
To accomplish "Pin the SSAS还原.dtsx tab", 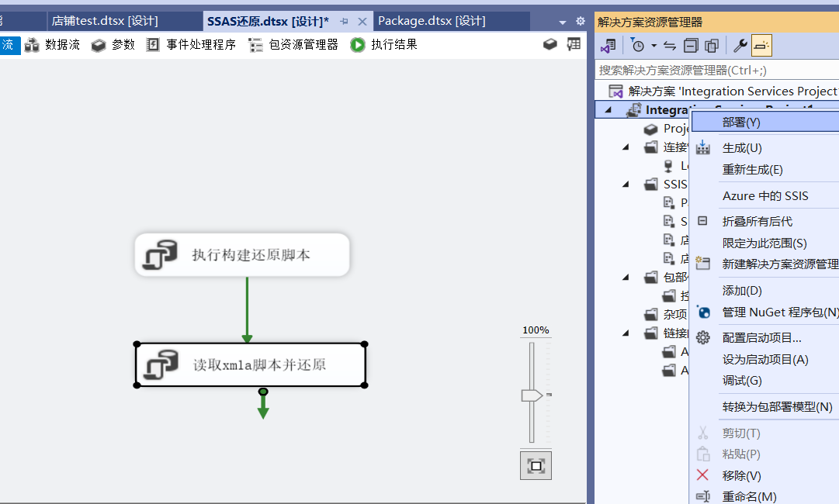I will point(344,22).
